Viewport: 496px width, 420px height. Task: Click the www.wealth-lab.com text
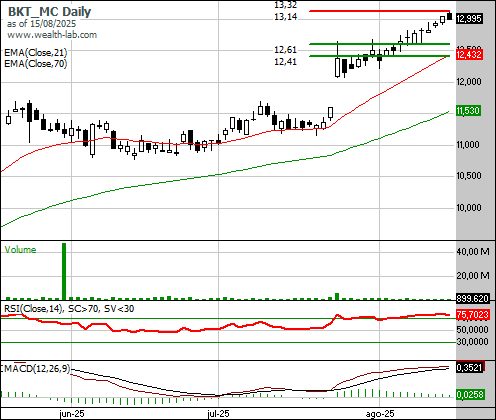pos(52,35)
